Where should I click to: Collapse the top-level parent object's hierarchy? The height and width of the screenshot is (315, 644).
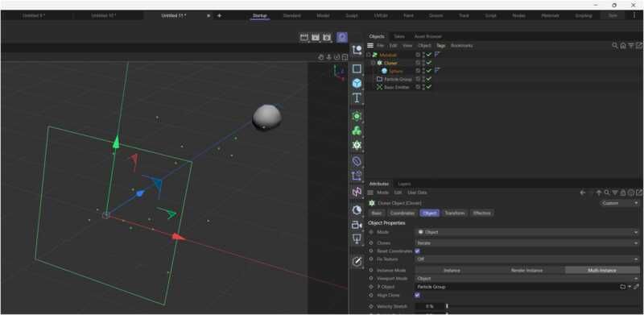[369, 55]
